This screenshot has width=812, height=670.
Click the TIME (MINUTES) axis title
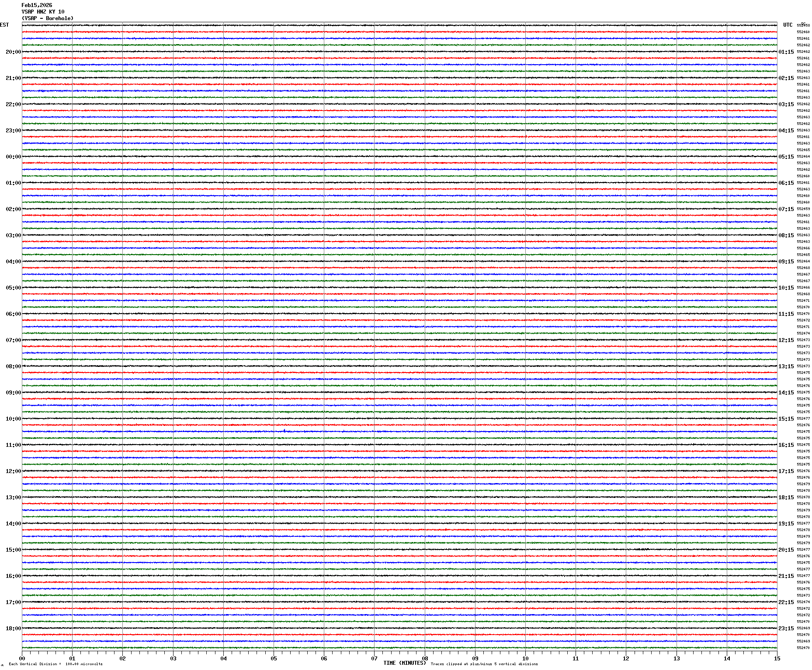tap(404, 663)
